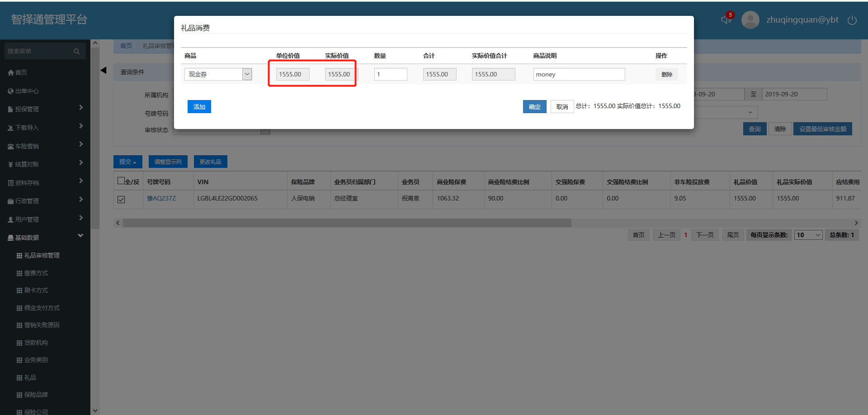Expand the 投保管理 submenu arrow
This screenshot has width=868, height=415.
(x=81, y=108)
